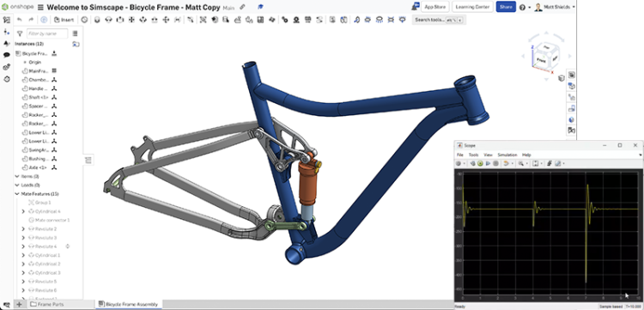Select the Parallel mate tool
This screenshot has width=644, height=310.
coord(178,20)
